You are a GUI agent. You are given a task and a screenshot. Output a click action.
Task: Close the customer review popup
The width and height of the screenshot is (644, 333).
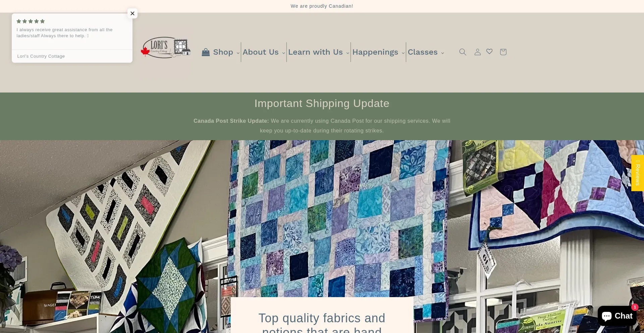(x=132, y=13)
